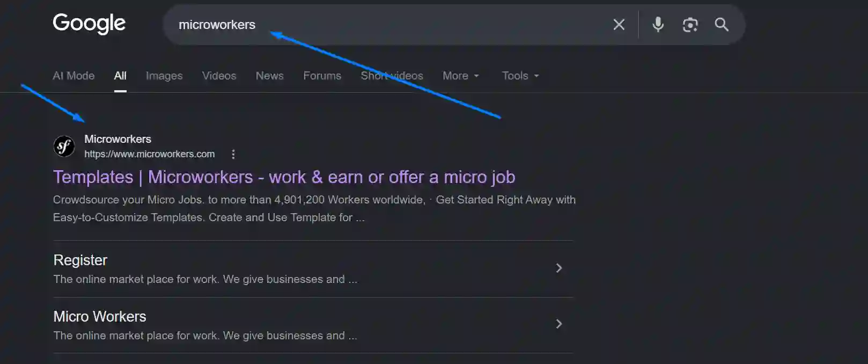Clear the search box with the X icon

[619, 25]
